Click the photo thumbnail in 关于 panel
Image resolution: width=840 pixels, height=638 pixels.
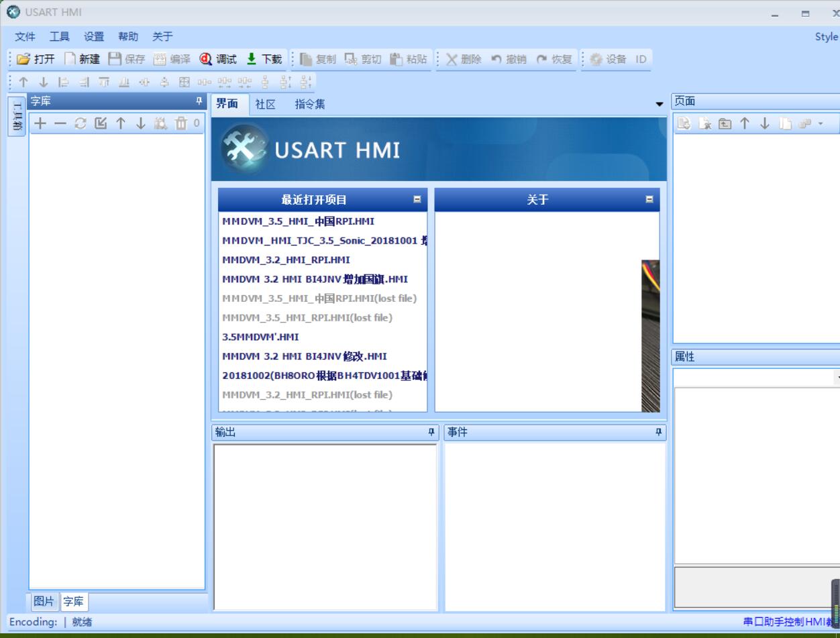(x=651, y=335)
